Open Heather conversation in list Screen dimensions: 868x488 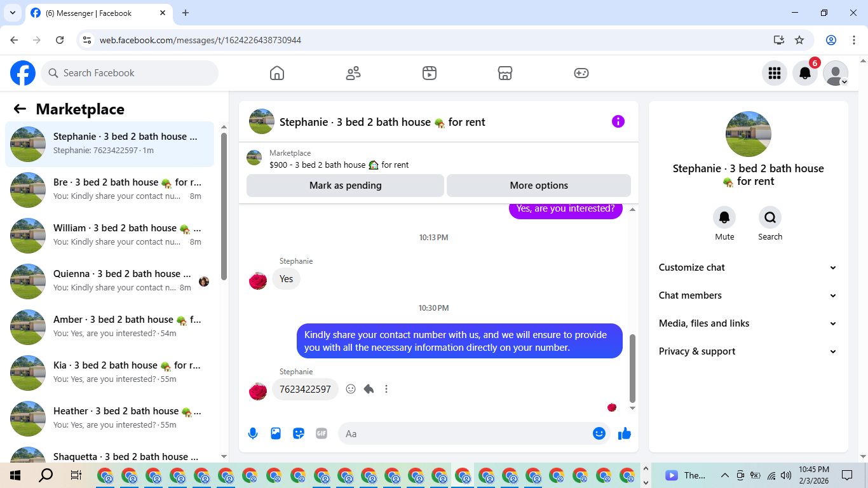tap(110, 419)
